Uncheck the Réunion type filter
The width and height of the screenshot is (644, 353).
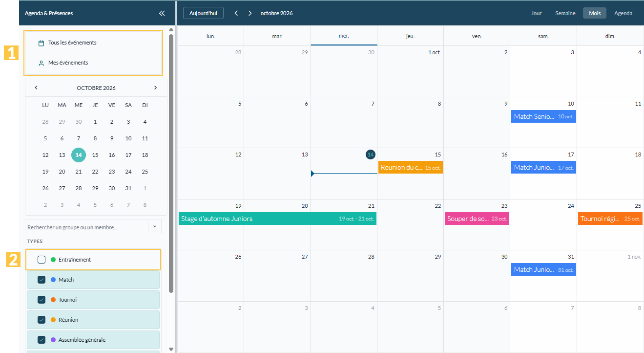42,320
